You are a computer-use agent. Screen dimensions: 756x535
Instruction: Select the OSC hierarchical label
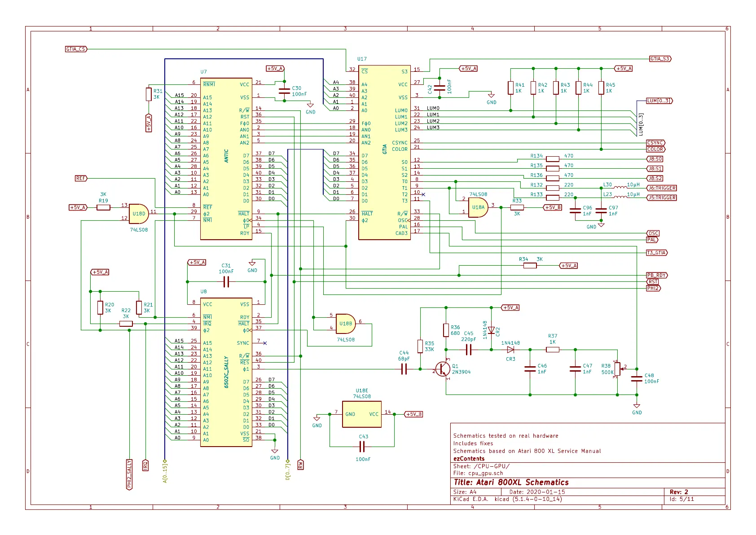coord(653,233)
